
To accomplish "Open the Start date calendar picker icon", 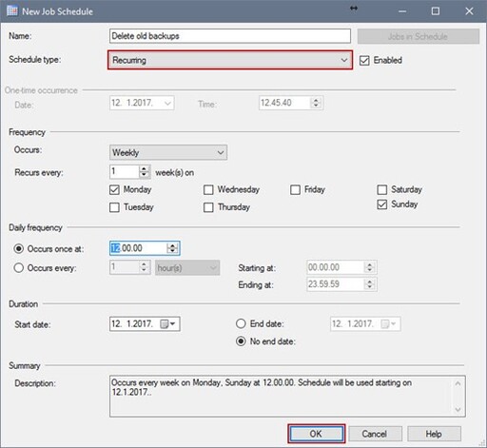I will tap(167, 324).
